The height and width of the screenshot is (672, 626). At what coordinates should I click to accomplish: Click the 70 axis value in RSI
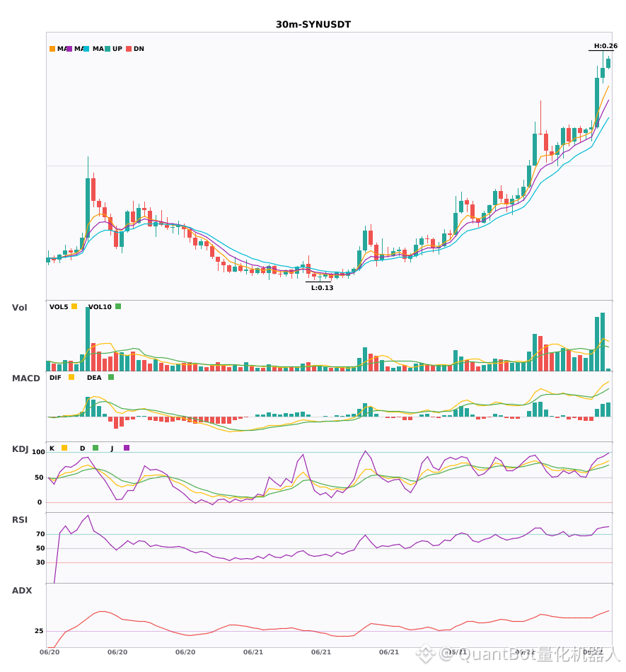click(x=40, y=534)
